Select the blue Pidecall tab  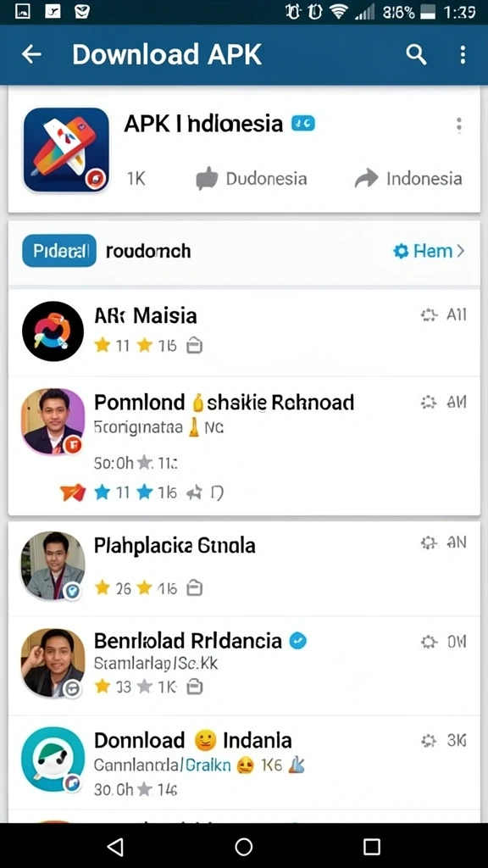(x=59, y=251)
